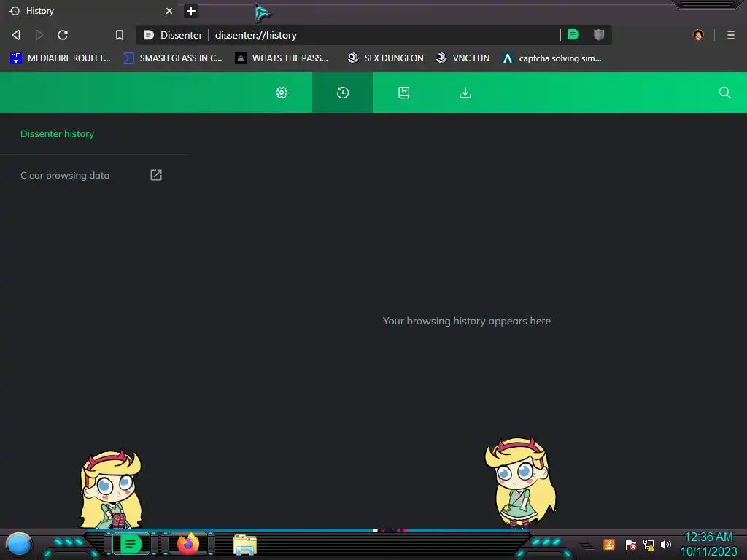Viewport: 747px width, 560px height.
Task: Open Action Center flag tray icon
Action: 630,544
